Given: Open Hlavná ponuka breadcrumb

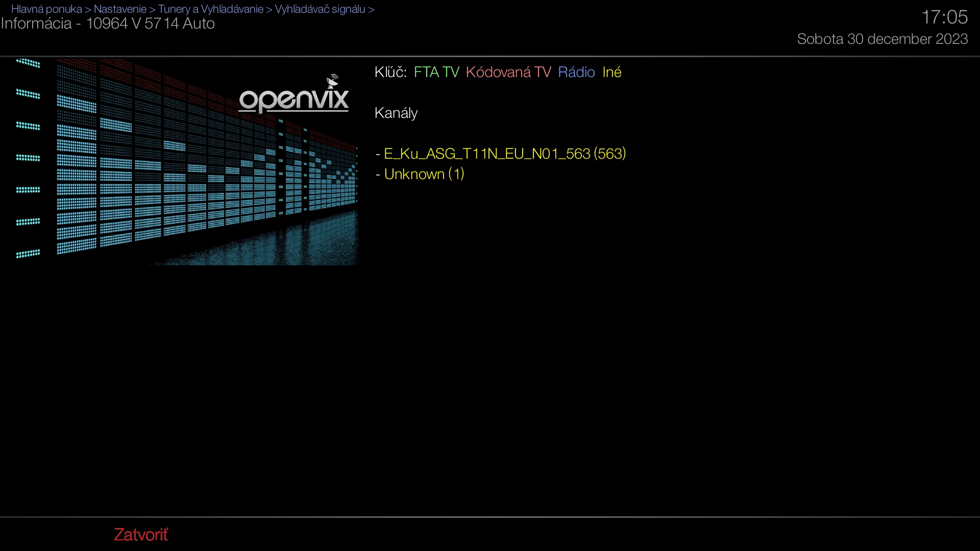Looking at the screenshot, I should (x=46, y=9).
